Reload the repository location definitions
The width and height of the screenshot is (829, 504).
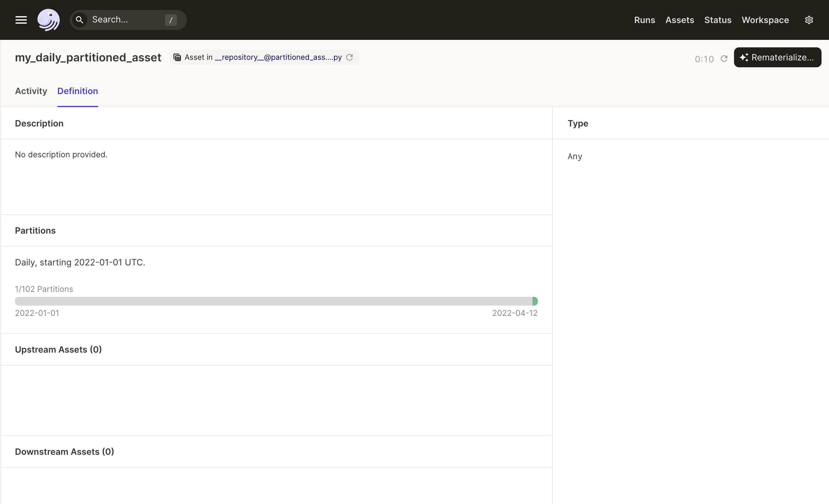(349, 57)
